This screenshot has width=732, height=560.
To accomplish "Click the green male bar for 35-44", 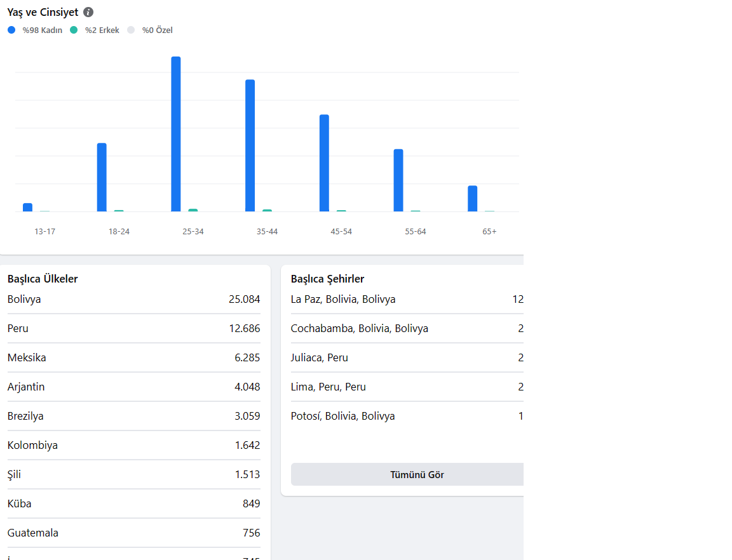I will pos(267,210).
